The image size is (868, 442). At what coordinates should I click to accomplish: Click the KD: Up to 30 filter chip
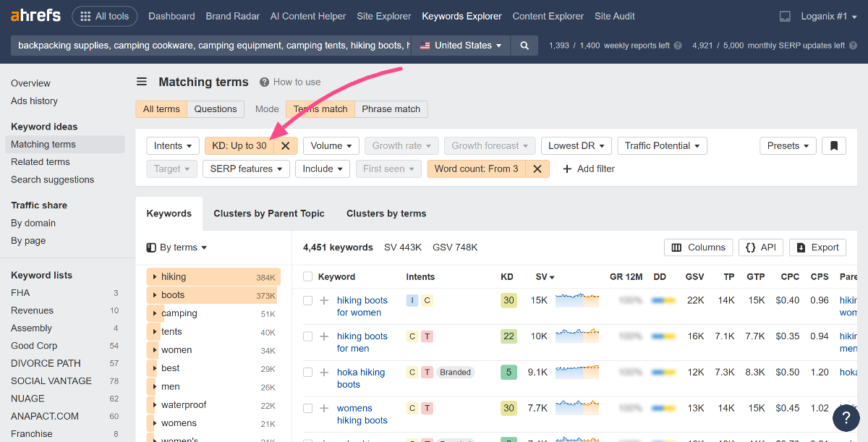coord(239,145)
